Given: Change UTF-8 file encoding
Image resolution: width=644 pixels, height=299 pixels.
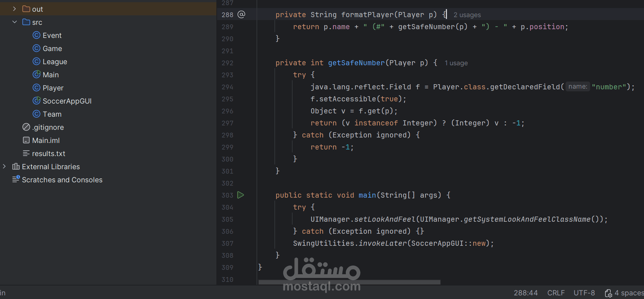Looking at the screenshot, I should 584,293.
